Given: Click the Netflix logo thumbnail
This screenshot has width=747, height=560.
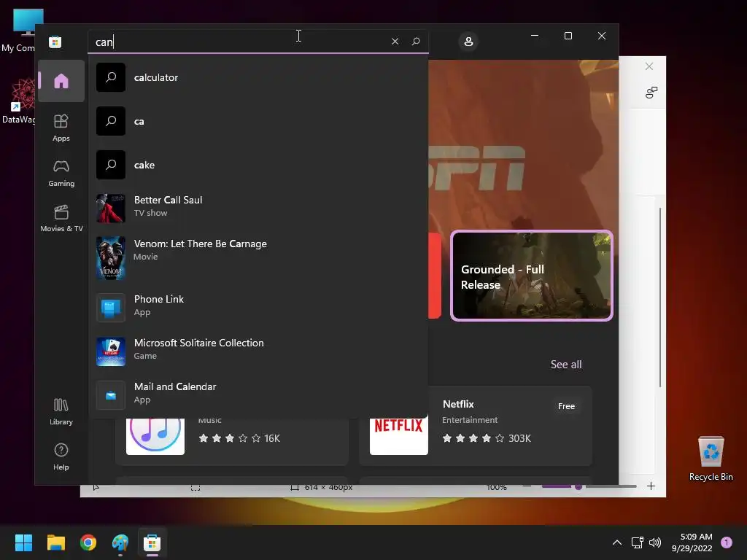Looking at the screenshot, I should [x=399, y=437].
